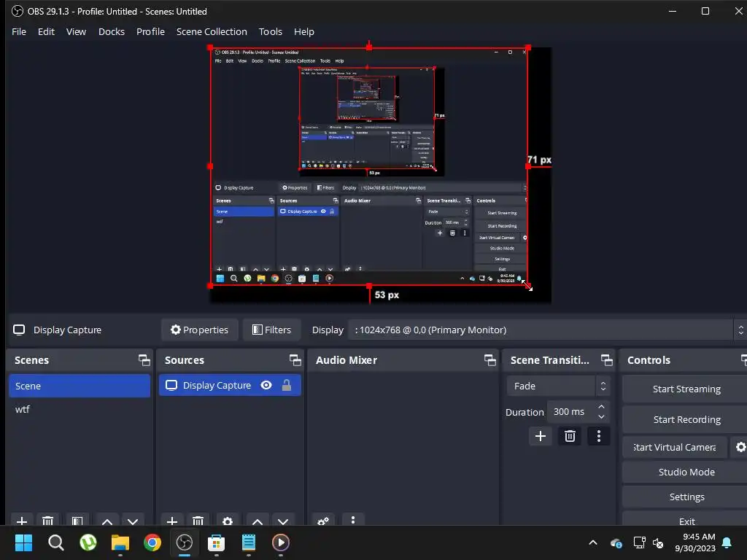Select the 'Scene' item in Scenes list
Viewport: 747px width, 560px height.
[x=80, y=386]
